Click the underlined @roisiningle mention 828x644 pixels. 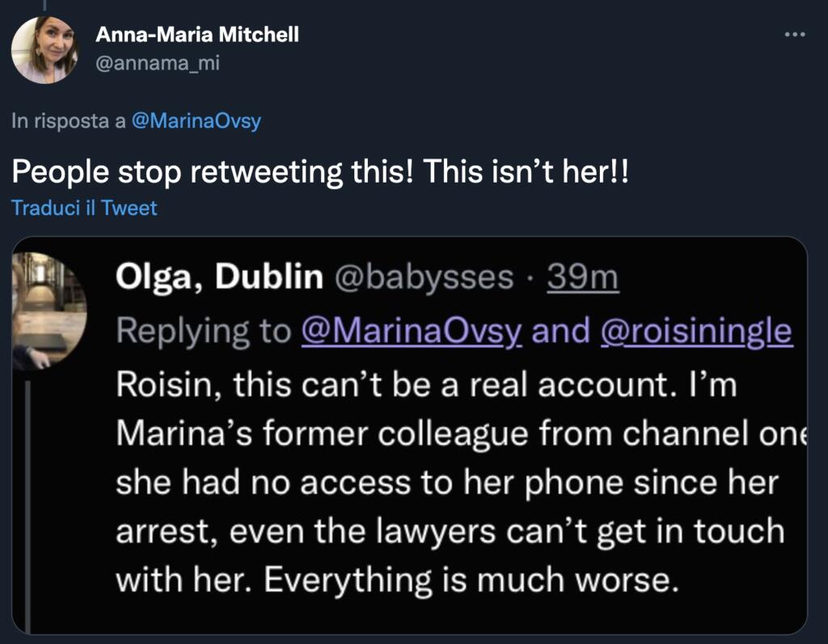[x=696, y=330]
